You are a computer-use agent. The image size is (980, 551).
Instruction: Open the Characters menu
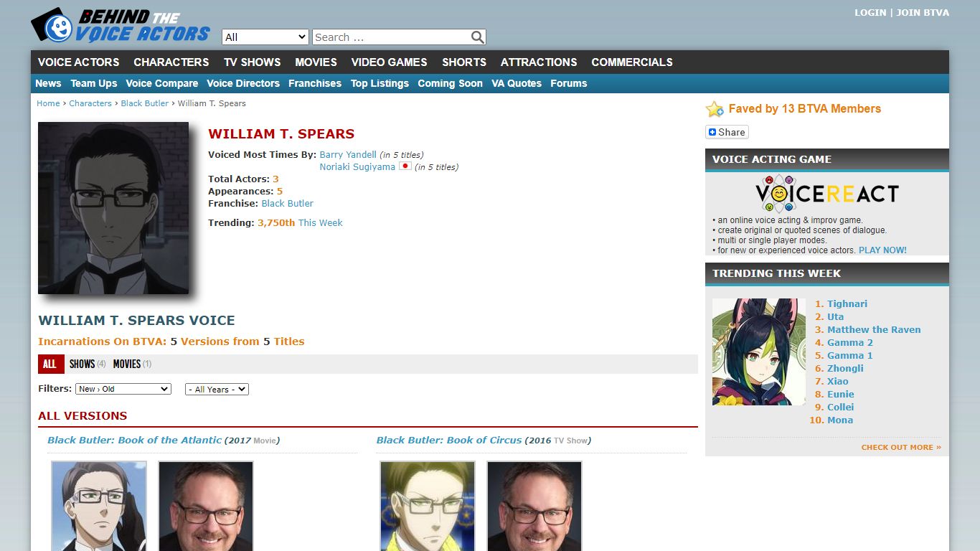click(x=171, y=62)
